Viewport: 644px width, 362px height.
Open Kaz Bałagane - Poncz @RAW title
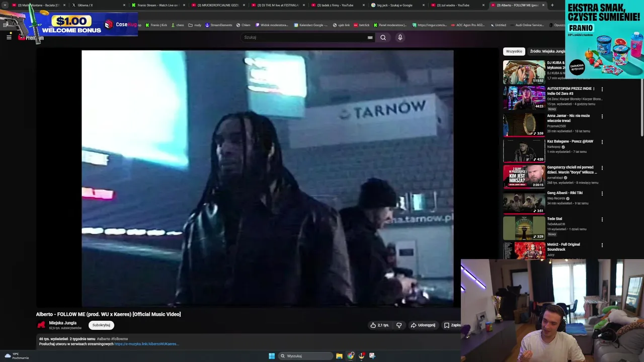(x=570, y=141)
